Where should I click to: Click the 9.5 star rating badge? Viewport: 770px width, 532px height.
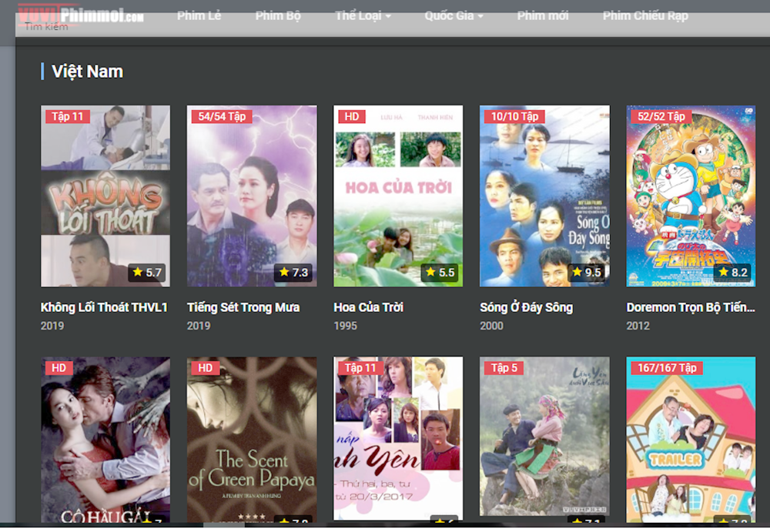coord(586,273)
